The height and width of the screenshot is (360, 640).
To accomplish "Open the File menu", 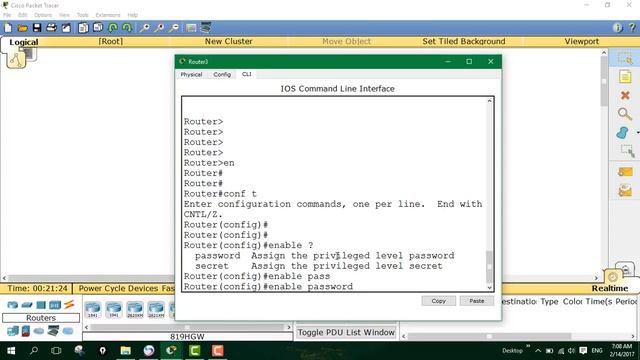I will tap(7, 15).
